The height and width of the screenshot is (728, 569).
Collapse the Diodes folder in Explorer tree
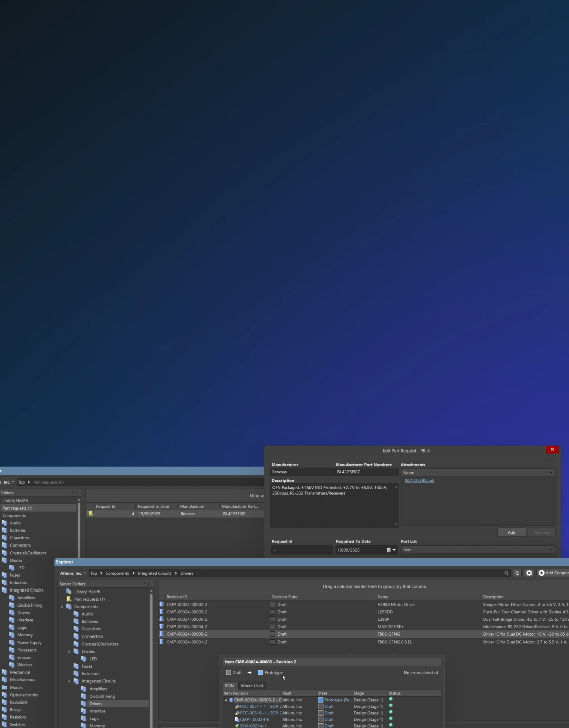[x=69, y=652]
